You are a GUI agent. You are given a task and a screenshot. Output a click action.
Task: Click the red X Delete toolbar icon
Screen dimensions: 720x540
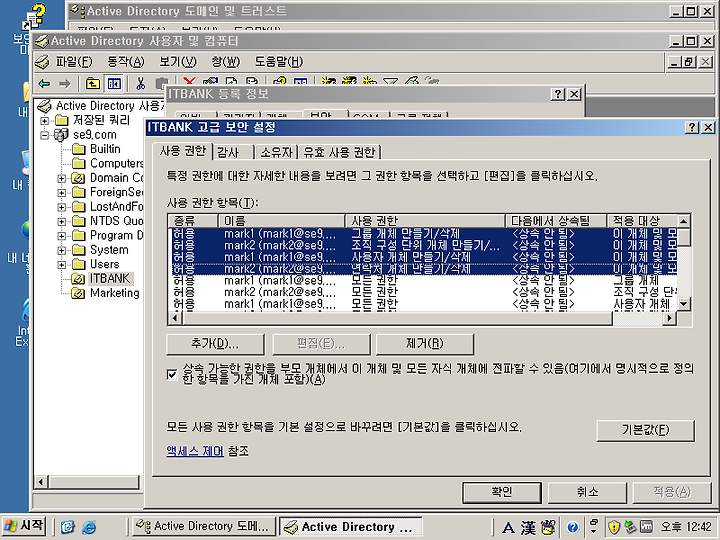tap(189, 81)
